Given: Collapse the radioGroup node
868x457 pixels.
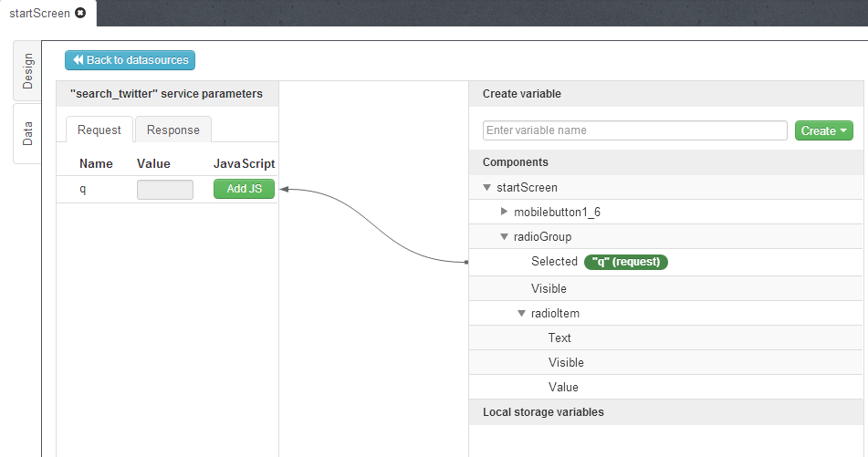Looking at the screenshot, I should tap(504, 237).
